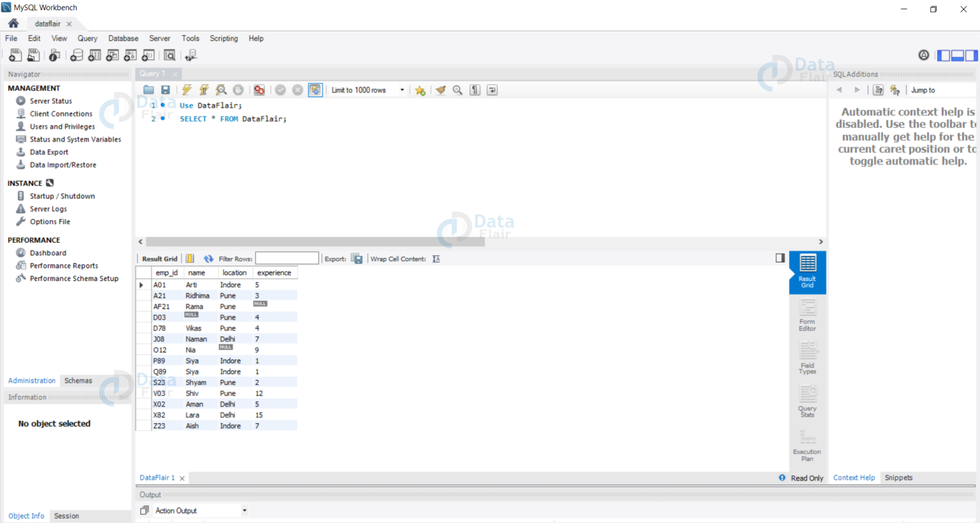Open Server Status in Navigator
The image size is (980, 523).
[50, 101]
